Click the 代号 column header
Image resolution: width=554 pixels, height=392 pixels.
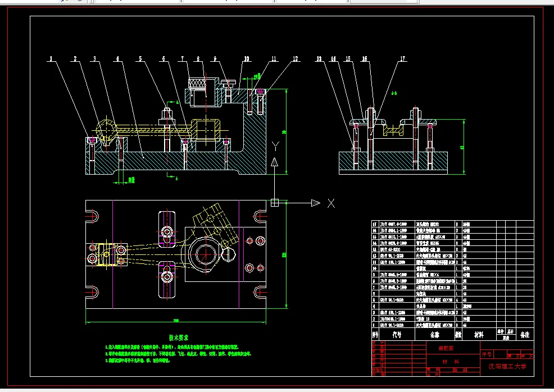click(x=397, y=335)
